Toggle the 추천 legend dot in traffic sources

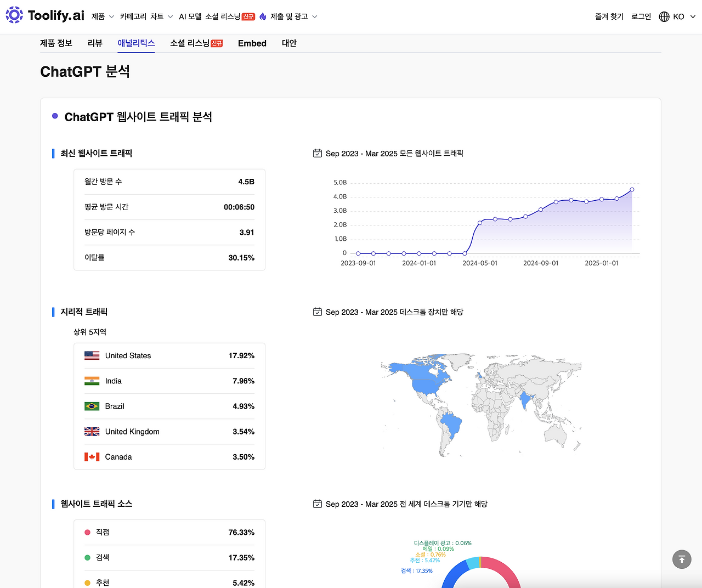coord(87,582)
